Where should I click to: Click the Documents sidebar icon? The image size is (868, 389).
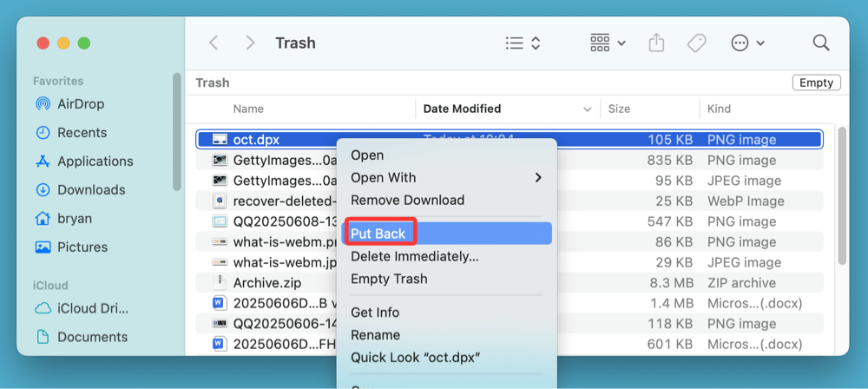click(43, 337)
